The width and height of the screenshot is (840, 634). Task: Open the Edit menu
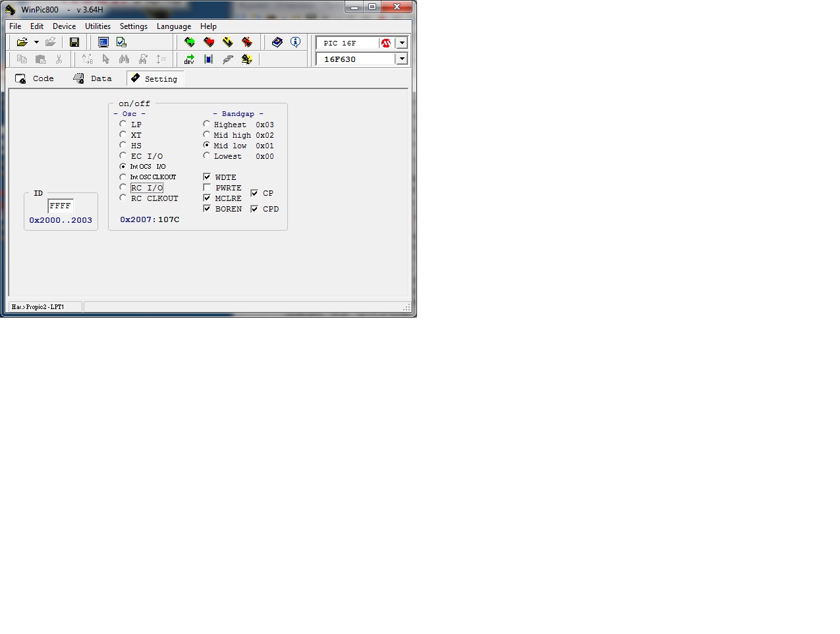click(x=37, y=26)
